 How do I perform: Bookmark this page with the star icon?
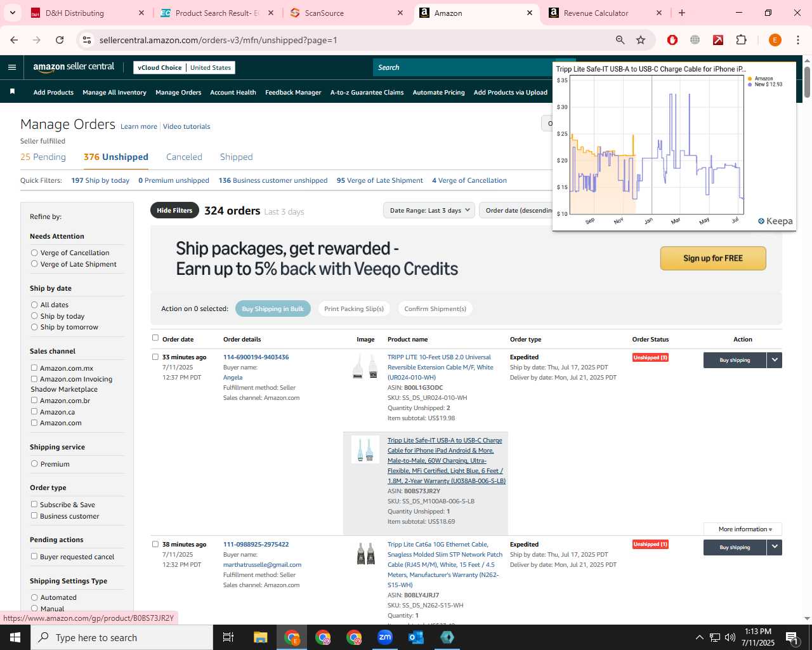coord(641,40)
